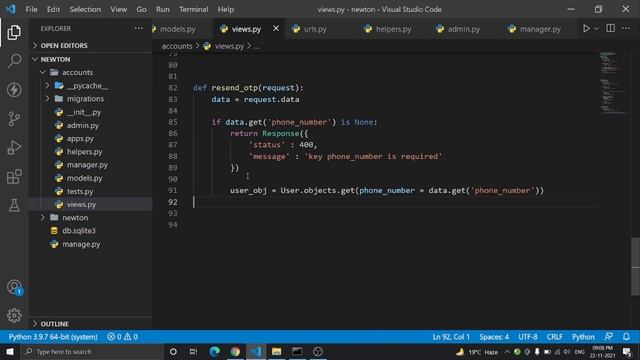Viewport: 640px width, 360px height.
Task: Open manage.py in the explorer
Action: (x=91, y=244)
